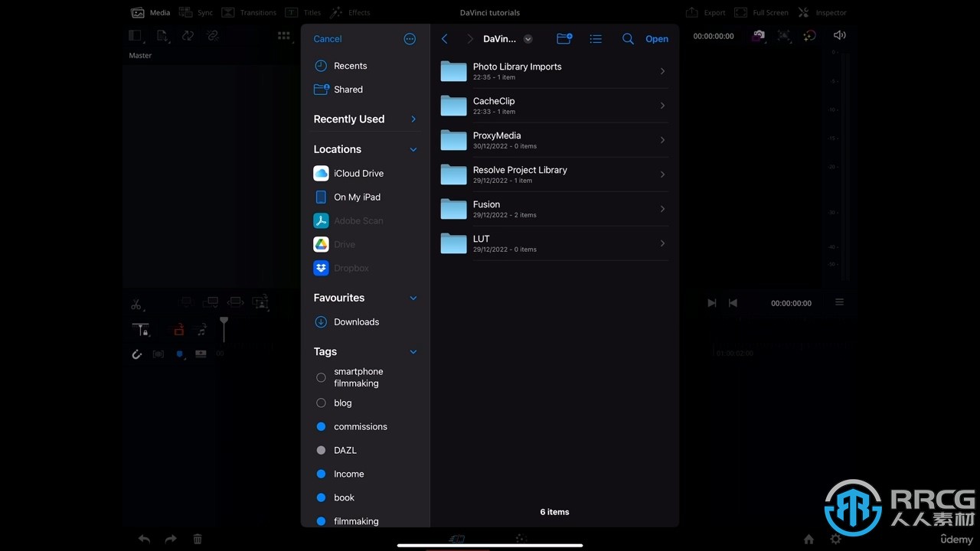The height and width of the screenshot is (551, 980).
Task: Click the audio trim music note icon
Action: coord(201,331)
